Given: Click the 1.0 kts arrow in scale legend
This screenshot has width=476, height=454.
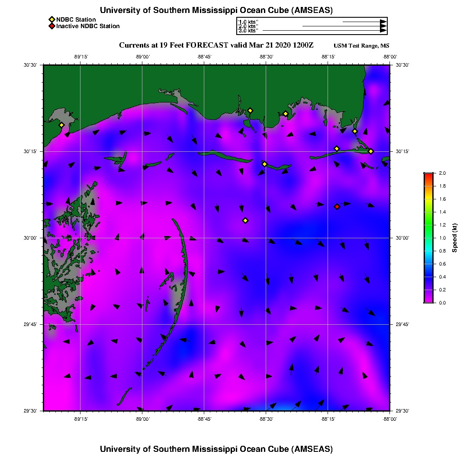Looking at the screenshot, I should (364, 21).
